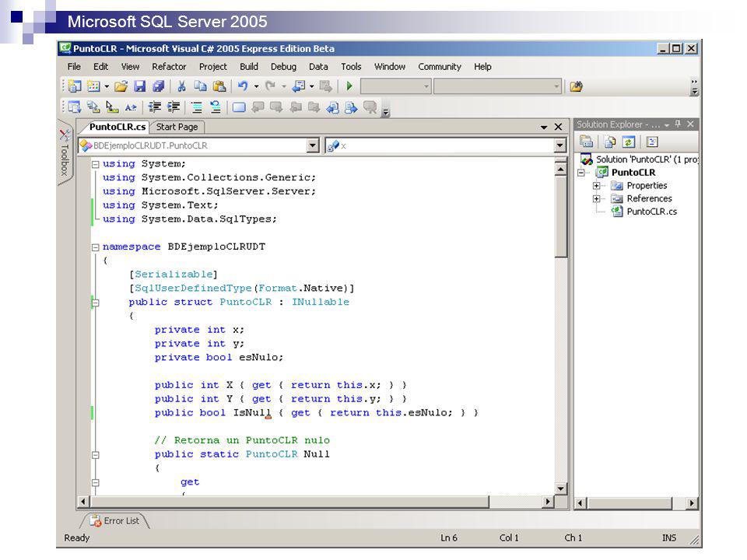Start debugging with the green play icon

coord(349,86)
